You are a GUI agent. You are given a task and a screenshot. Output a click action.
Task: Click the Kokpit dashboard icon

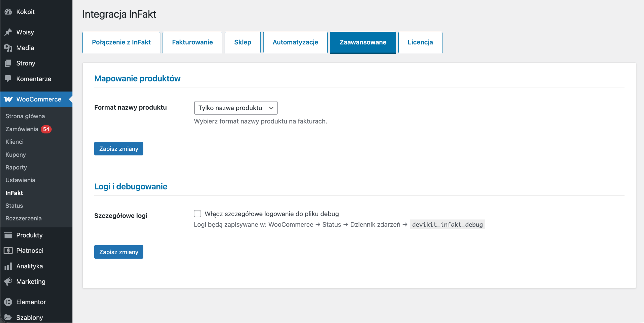tap(8, 12)
